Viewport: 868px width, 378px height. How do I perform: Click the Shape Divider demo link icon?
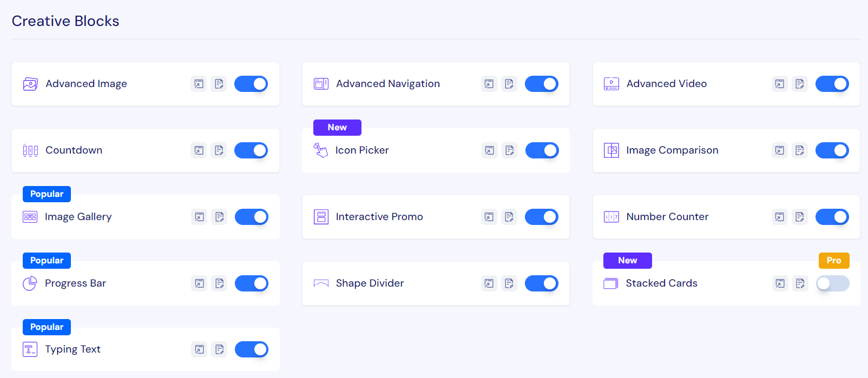pyautogui.click(x=489, y=283)
